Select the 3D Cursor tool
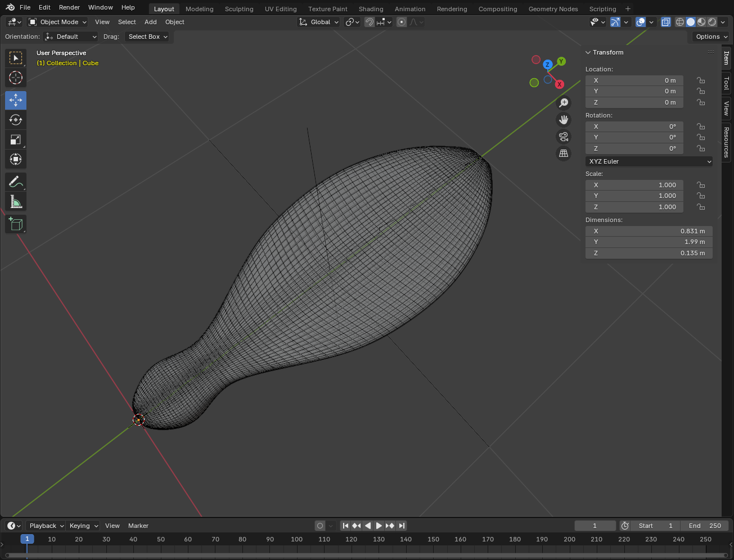 point(16,78)
